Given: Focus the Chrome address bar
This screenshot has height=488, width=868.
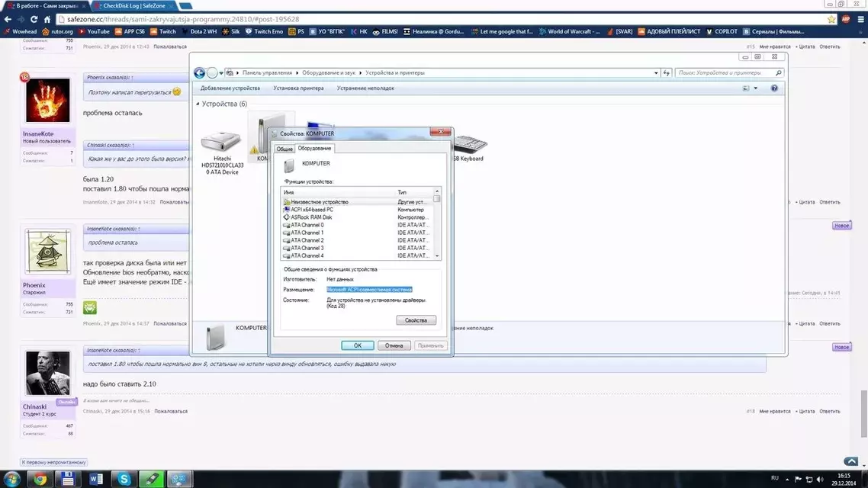Looking at the screenshot, I should [440, 19].
